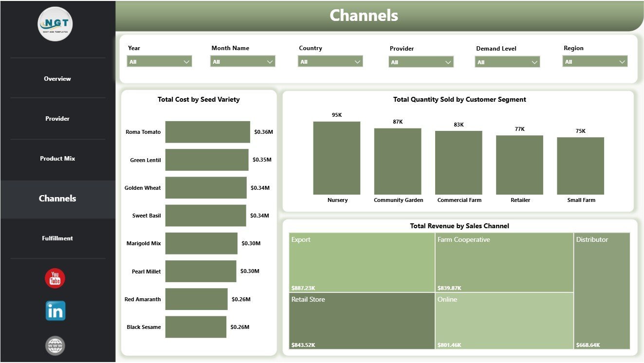Click the 95K Nursery data label
The image size is (644, 363).
click(337, 115)
